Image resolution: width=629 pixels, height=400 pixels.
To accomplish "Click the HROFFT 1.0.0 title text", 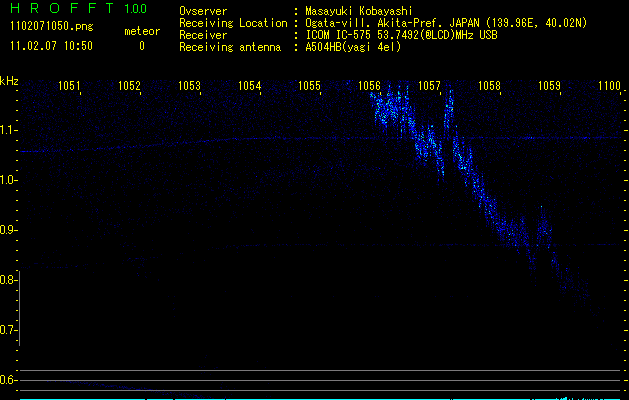I will [79, 8].
